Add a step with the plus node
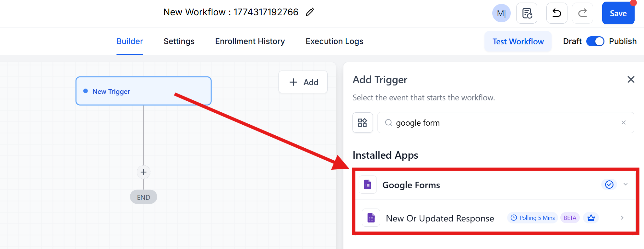The width and height of the screenshot is (644, 249). pos(144,172)
